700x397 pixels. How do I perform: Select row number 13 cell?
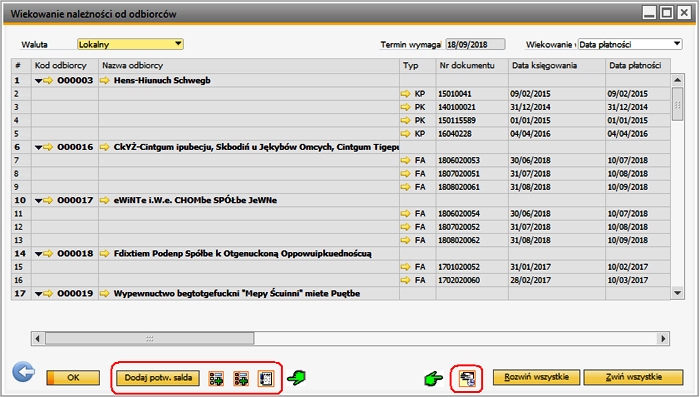pyautogui.click(x=21, y=240)
